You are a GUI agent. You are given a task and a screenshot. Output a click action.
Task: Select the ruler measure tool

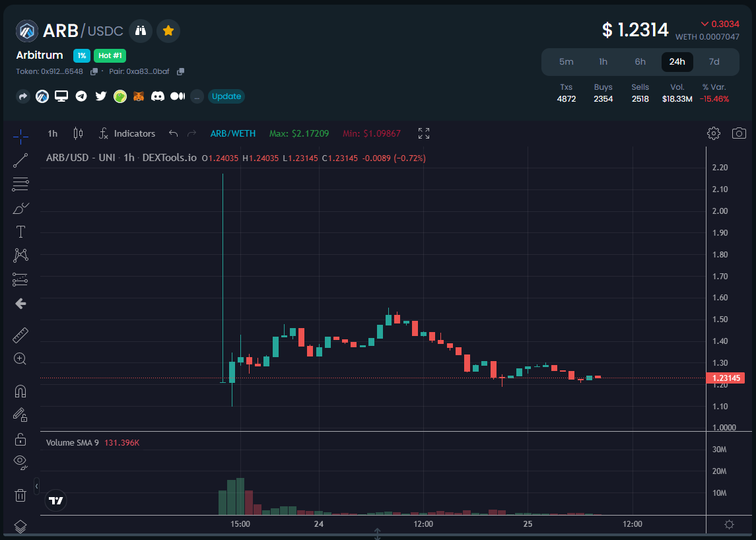click(x=20, y=335)
